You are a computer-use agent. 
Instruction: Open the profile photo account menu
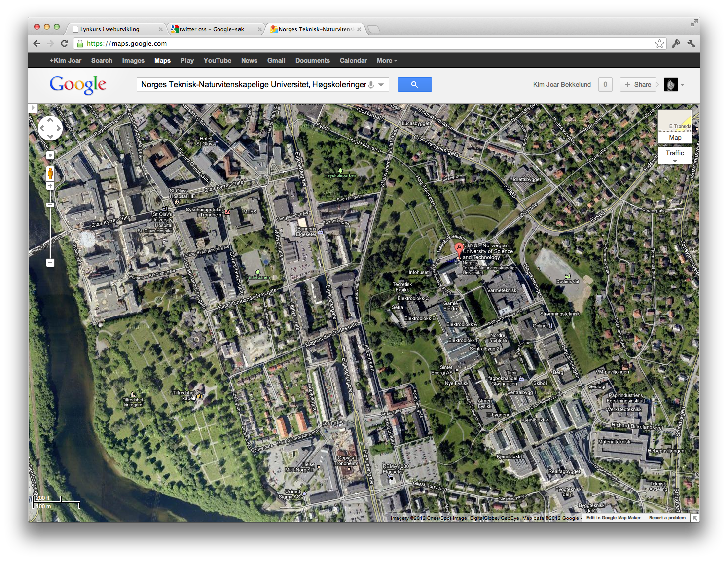pyautogui.click(x=671, y=84)
